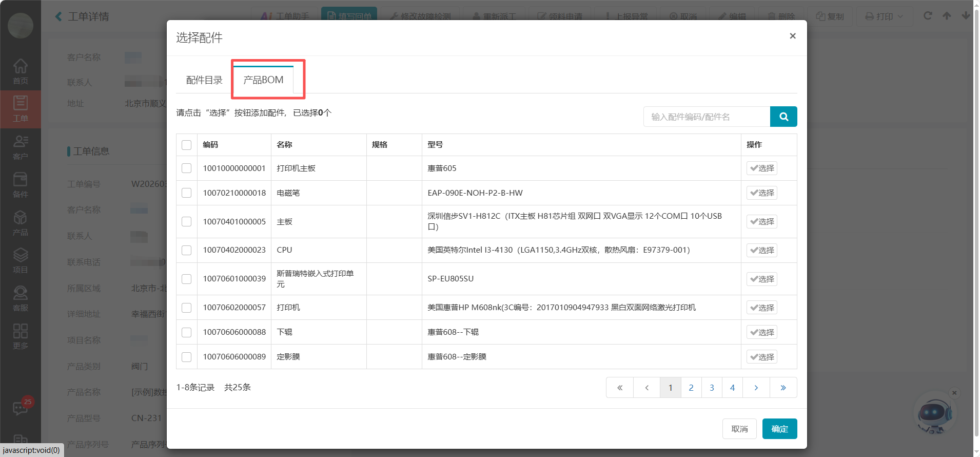The image size is (980, 457).
Task: Select the 产品BOM tab
Action: [x=263, y=80]
